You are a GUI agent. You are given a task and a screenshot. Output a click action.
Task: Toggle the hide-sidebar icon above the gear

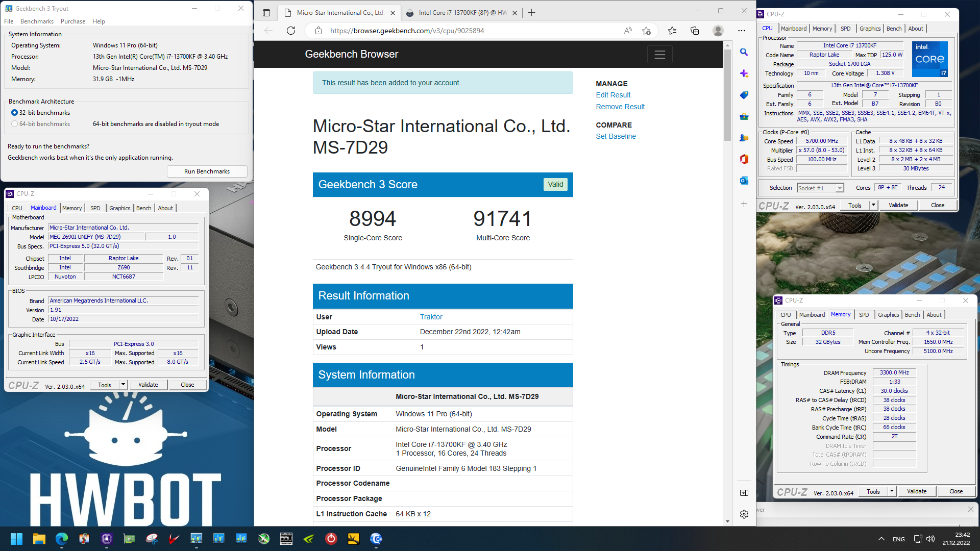pyautogui.click(x=744, y=493)
